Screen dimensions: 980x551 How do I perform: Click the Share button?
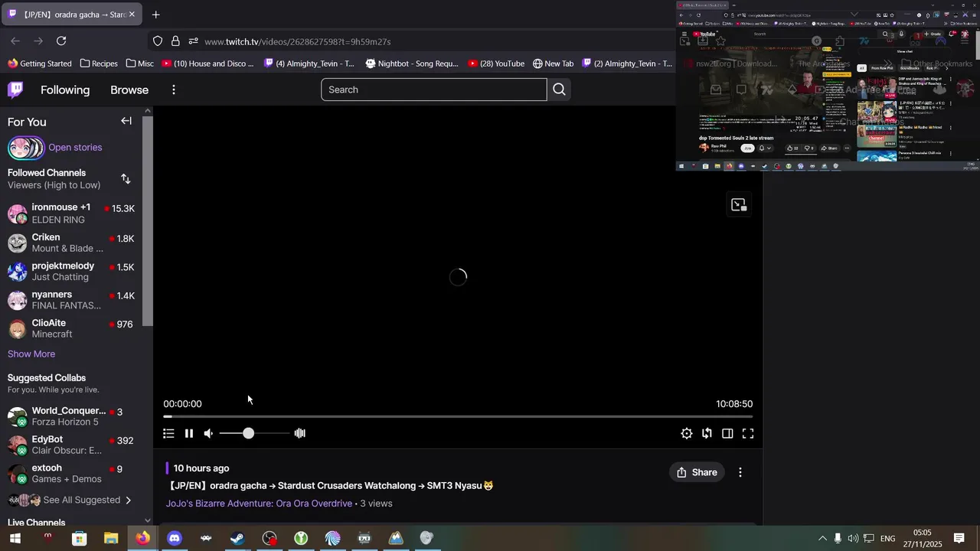(x=697, y=472)
